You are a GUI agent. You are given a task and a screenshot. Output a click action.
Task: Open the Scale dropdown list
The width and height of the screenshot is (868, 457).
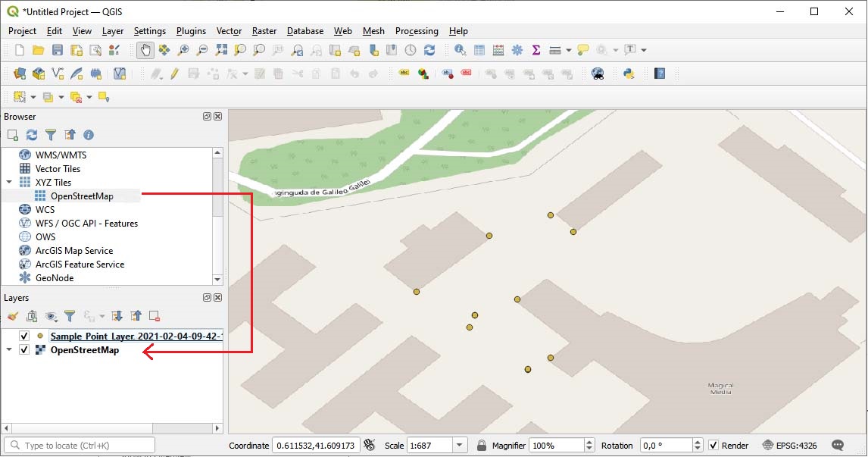click(460, 446)
